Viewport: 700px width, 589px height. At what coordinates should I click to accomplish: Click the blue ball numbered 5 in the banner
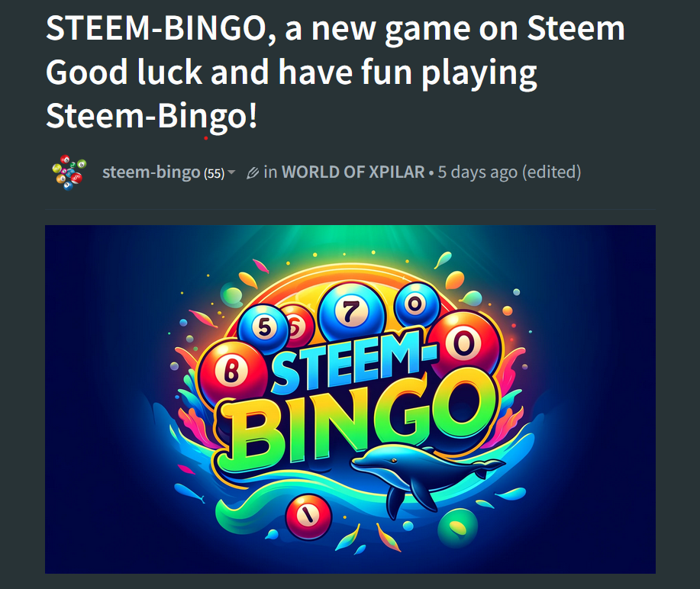(x=264, y=328)
